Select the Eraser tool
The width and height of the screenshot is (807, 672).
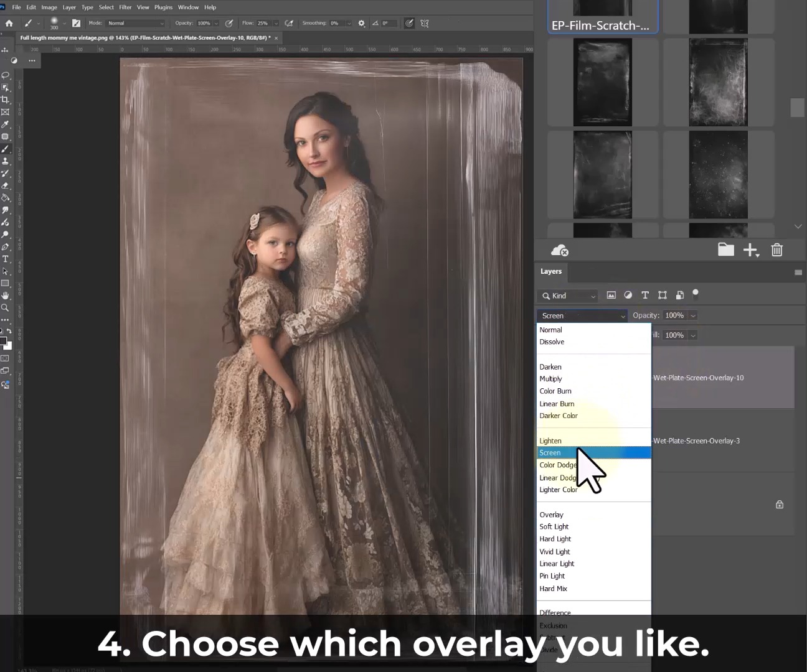point(6,185)
